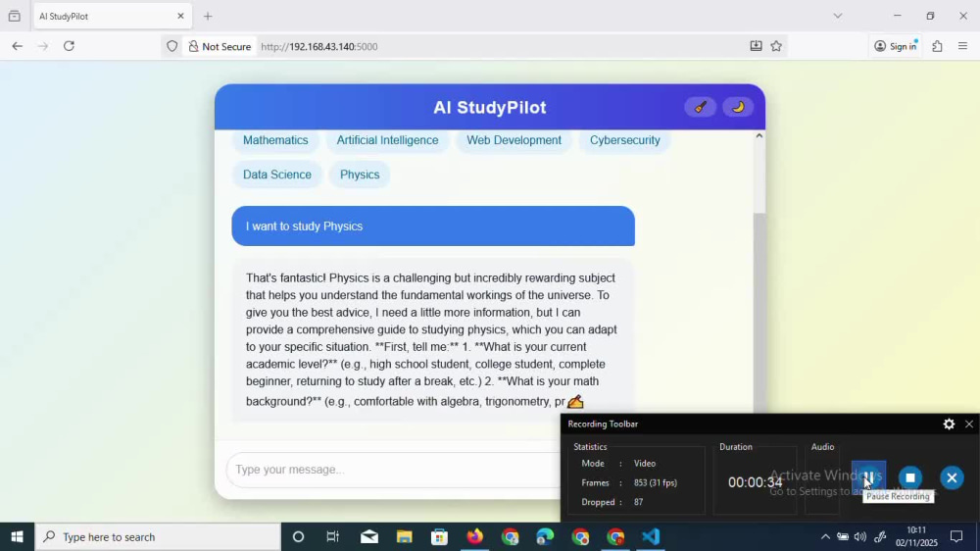Click the recent browsing icon left of tabs
The image size is (980, 551).
(x=15, y=17)
